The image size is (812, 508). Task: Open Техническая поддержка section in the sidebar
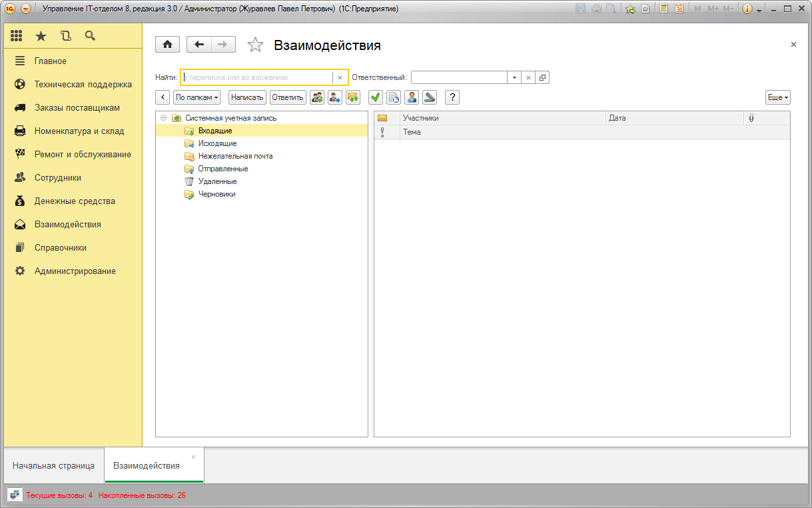[x=83, y=85]
